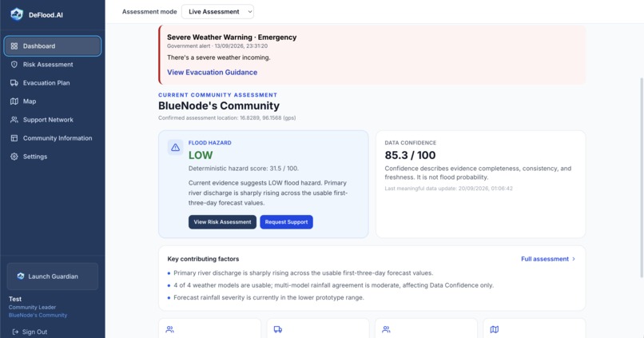Click the Sign Out arrow icon
The height and width of the screenshot is (338, 644).
[15, 332]
